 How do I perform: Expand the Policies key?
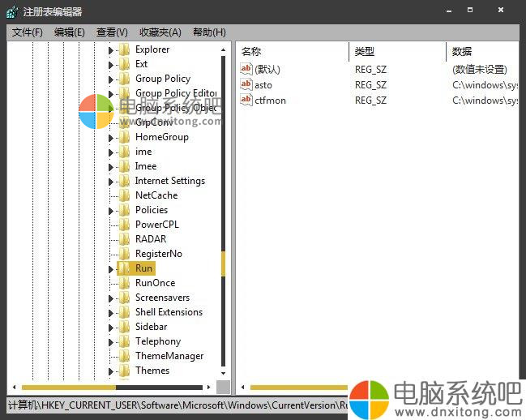pyautogui.click(x=111, y=211)
